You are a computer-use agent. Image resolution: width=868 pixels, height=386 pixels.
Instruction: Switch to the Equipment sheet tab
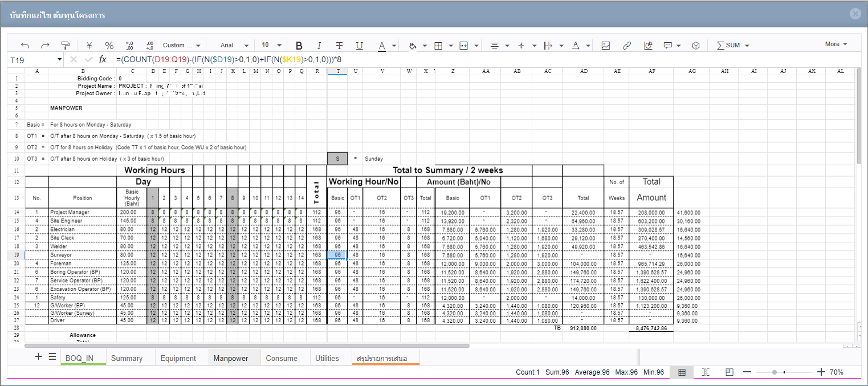(178, 358)
